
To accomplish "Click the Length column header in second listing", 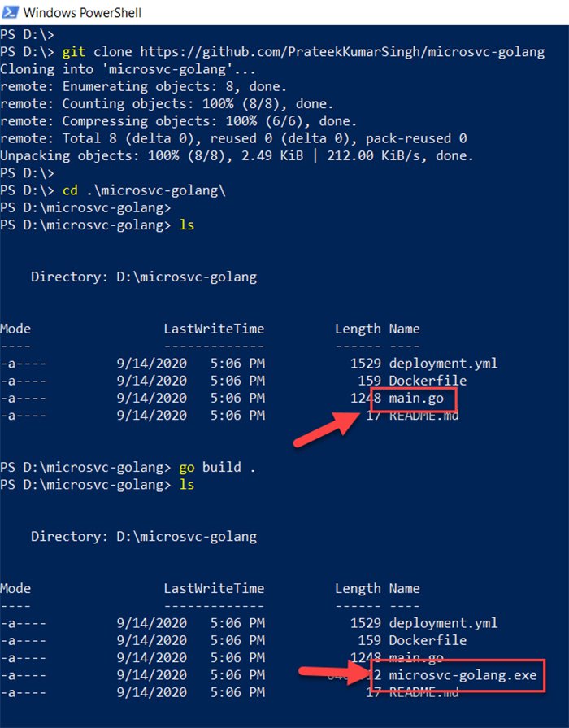I will tap(357, 589).
